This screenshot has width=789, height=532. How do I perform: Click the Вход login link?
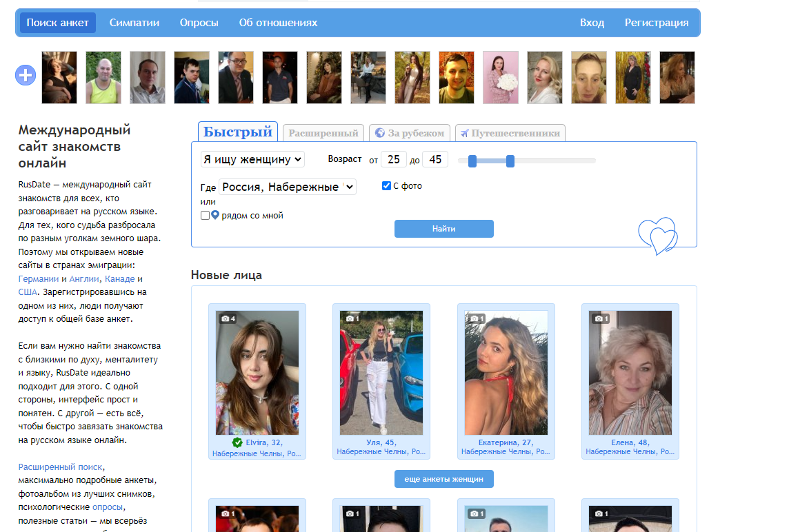pos(592,23)
